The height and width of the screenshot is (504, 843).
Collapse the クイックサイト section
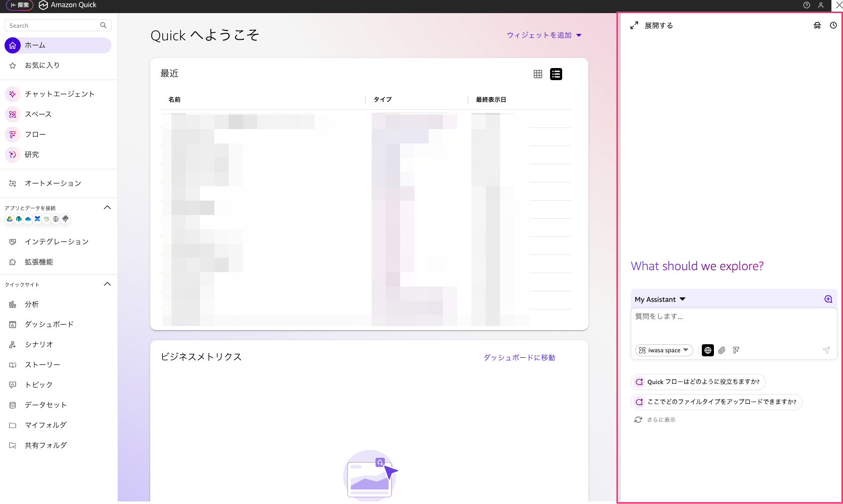107,284
